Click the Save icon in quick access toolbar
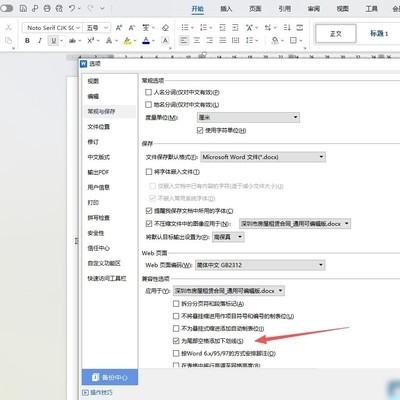 (x=23, y=8)
